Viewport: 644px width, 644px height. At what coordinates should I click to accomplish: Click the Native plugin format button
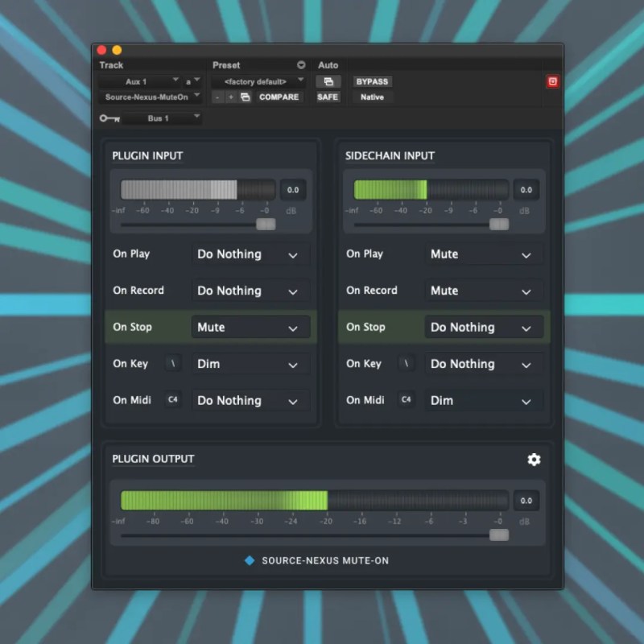point(372,97)
